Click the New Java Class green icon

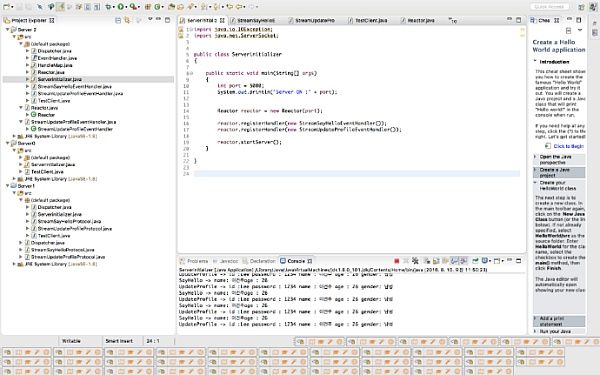tap(157, 7)
